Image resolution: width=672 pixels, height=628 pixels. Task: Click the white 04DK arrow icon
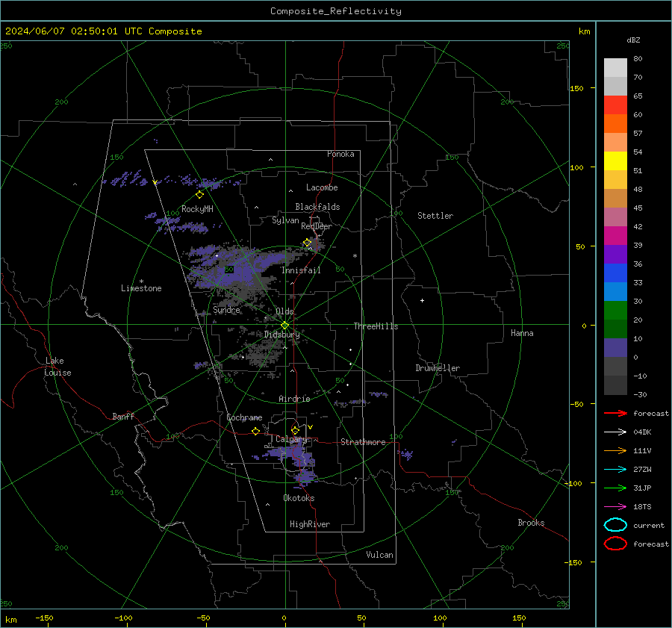615,432
